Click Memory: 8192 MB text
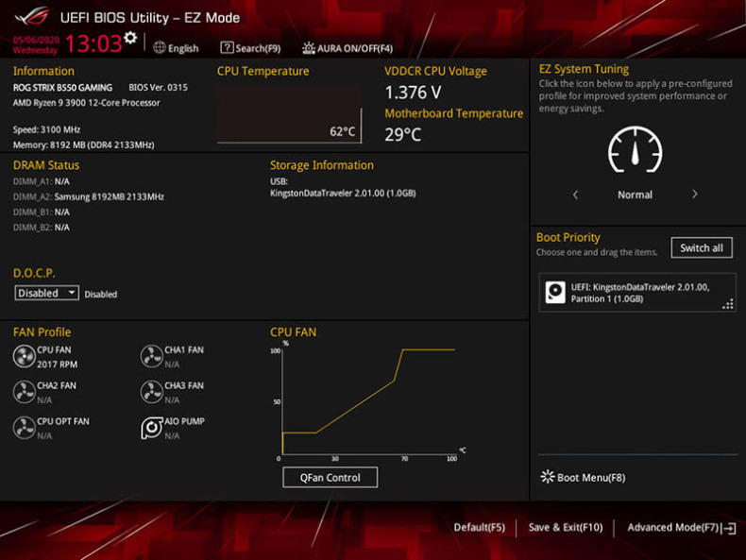Screen dimensions: 746x560 click(x=84, y=144)
